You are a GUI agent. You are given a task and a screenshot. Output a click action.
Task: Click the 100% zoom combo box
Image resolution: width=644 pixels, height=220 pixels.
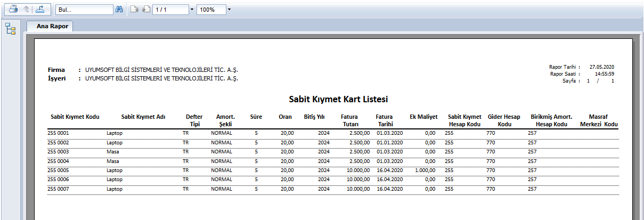(210, 10)
